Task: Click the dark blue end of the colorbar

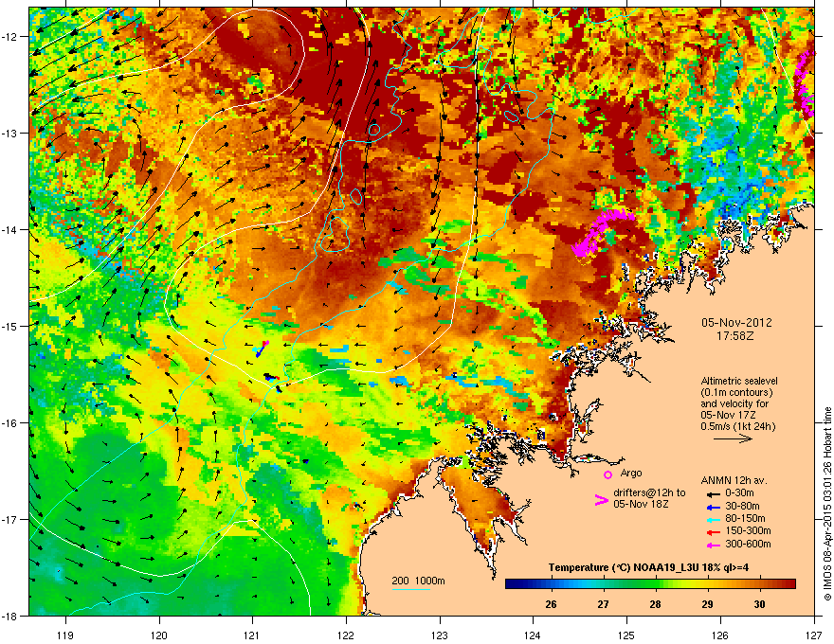Action: (x=512, y=584)
